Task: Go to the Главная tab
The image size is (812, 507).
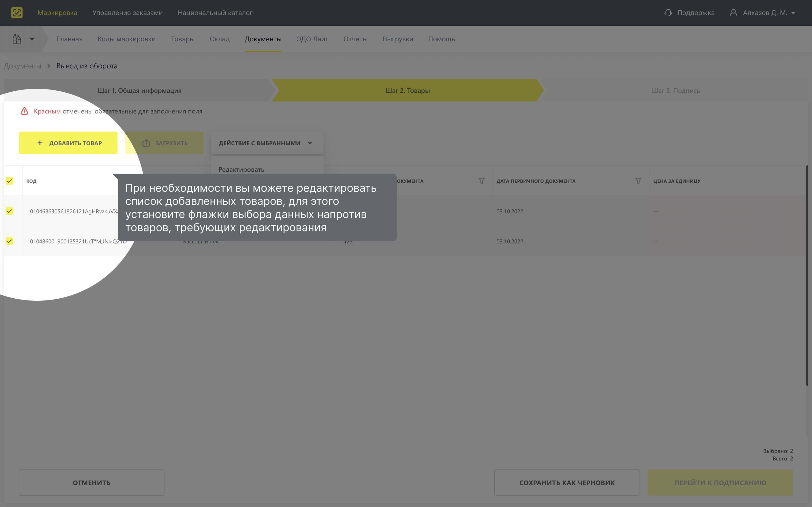Action: point(69,39)
